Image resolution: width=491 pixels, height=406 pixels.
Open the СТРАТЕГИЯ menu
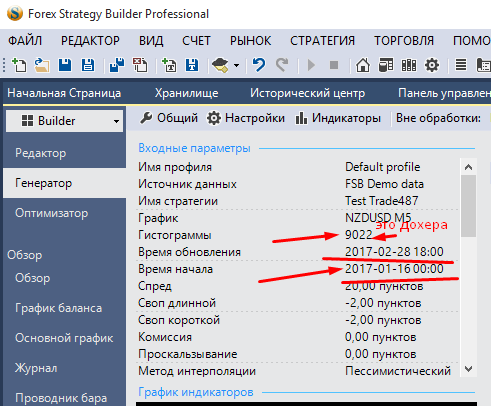coord(322,41)
